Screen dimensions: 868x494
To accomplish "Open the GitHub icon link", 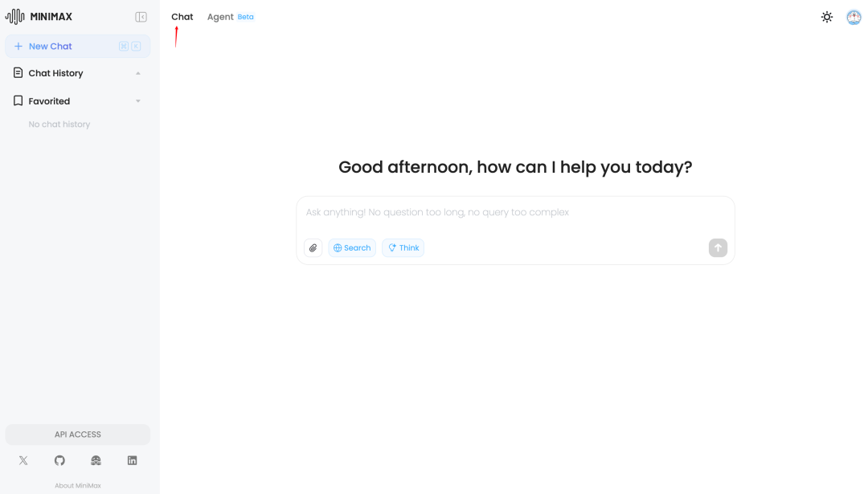I will point(59,460).
